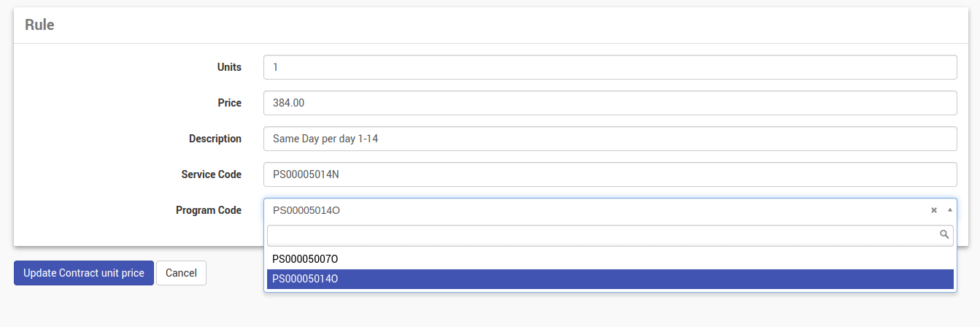Click the Program Code label
The image size is (980, 327).
click(x=209, y=210)
